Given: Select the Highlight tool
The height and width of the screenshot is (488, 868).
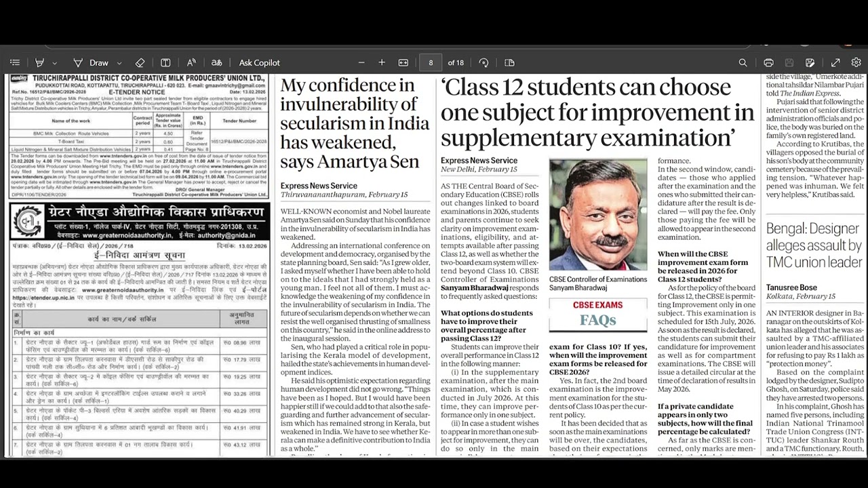Looking at the screenshot, I should [x=39, y=62].
